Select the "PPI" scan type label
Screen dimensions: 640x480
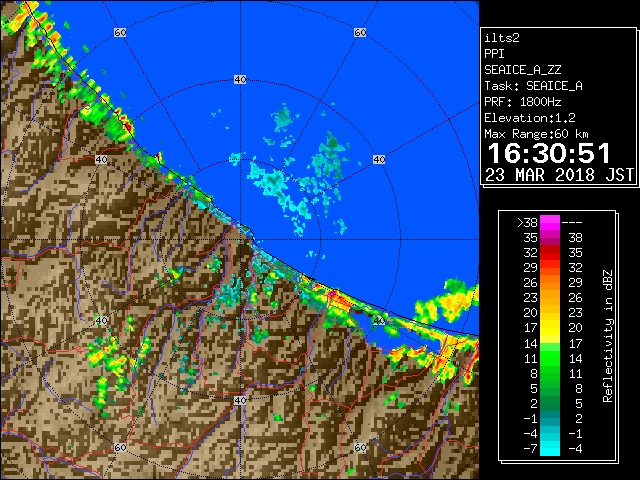tap(494, 54)
